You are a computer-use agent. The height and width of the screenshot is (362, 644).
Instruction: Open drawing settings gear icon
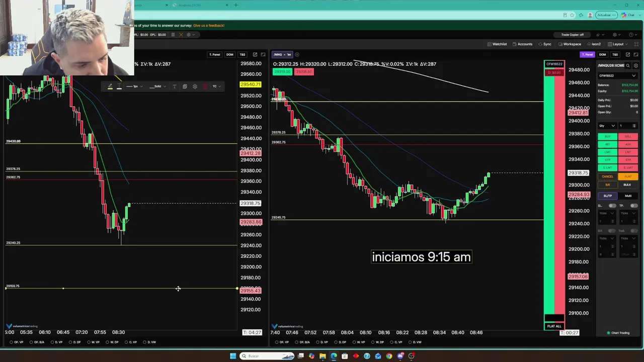coord(195,86)
